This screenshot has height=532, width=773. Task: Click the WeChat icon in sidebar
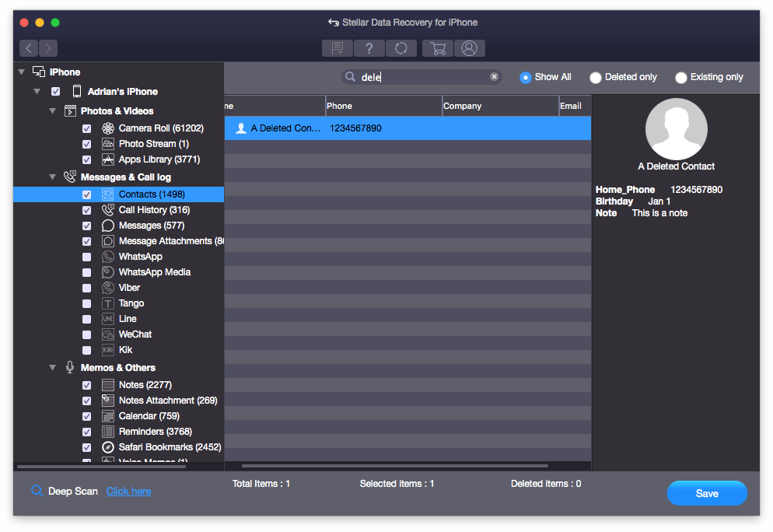point(108,334)
